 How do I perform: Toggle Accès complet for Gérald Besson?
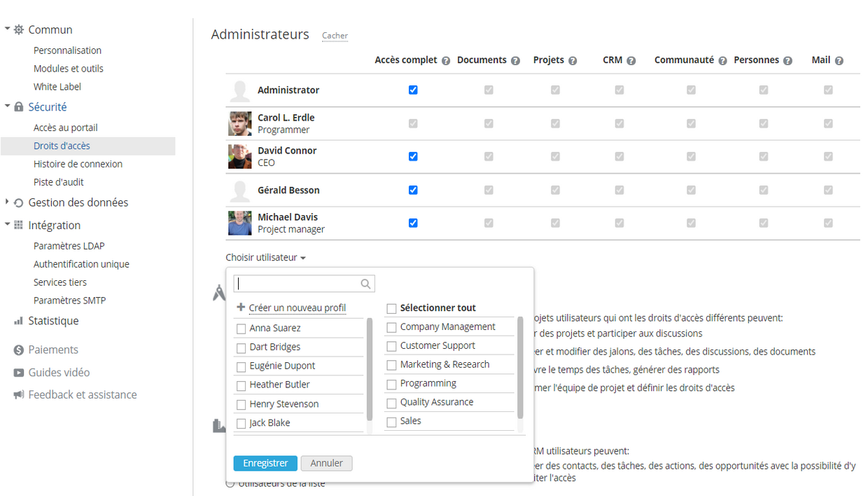click(x=413, y=190)
